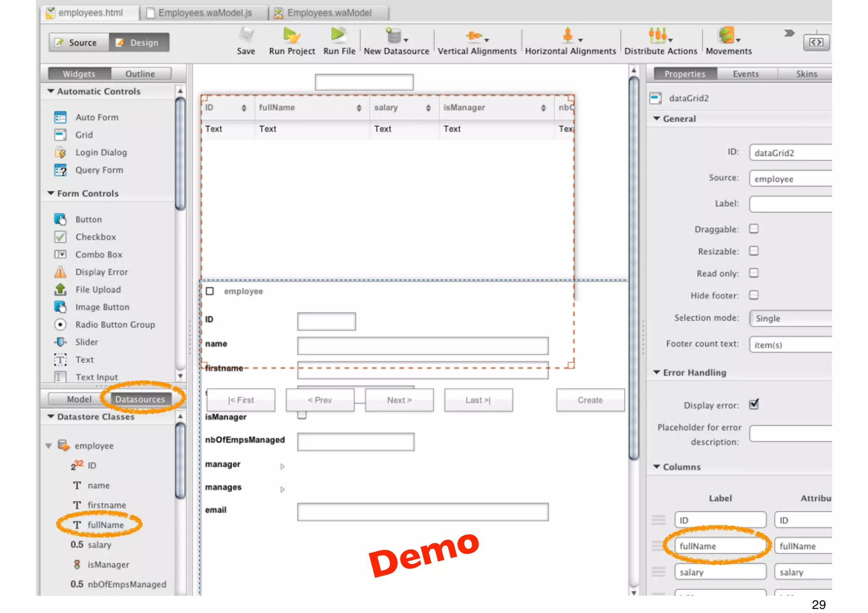This screenshot has height=613, width=868.
Task: Switch to the Events tab
Action: click(746, 74)
